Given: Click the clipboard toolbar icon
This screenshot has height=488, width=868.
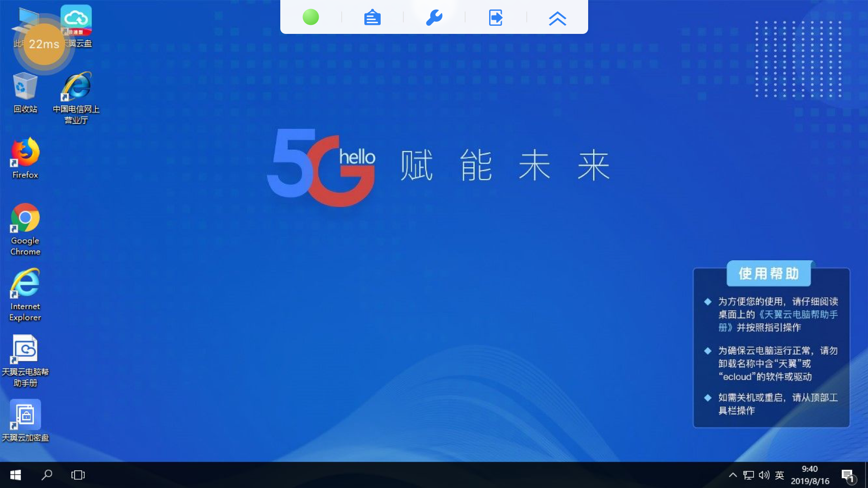Looking at the screenshot, I should (372, 17).
